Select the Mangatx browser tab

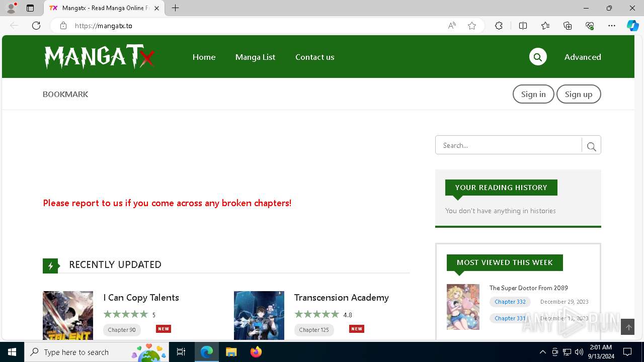(x=105, y=8)
